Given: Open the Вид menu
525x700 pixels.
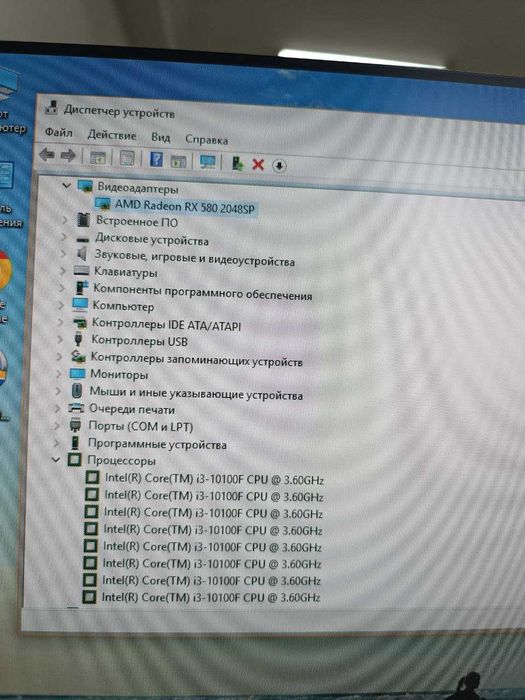Looking at the screenshot, I should tap(161, 137).
